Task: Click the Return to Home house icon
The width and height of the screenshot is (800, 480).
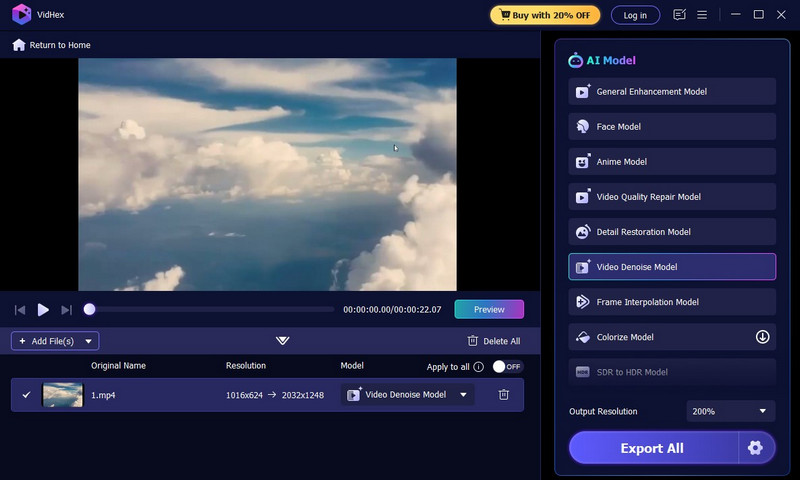Action: pos(19,45)
